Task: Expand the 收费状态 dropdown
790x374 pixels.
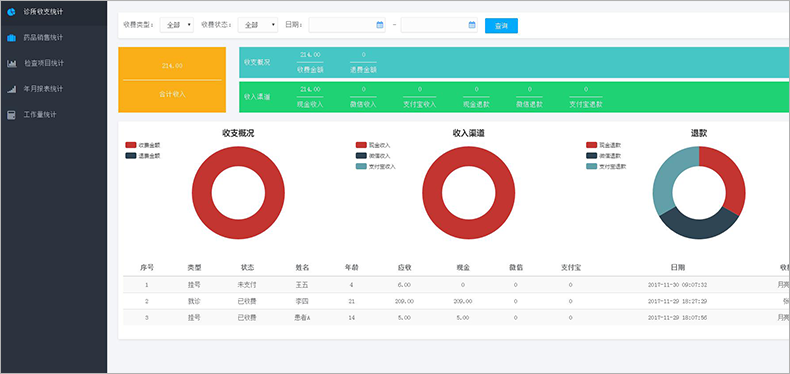Action: pos(258,25)
